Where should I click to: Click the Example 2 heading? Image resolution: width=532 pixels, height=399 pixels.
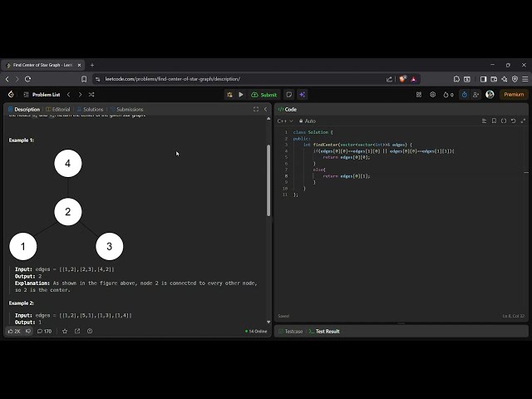(22, 303)
